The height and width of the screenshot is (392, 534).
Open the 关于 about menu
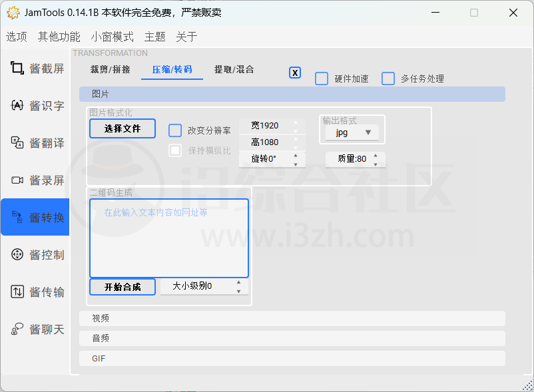click(186, 37)
